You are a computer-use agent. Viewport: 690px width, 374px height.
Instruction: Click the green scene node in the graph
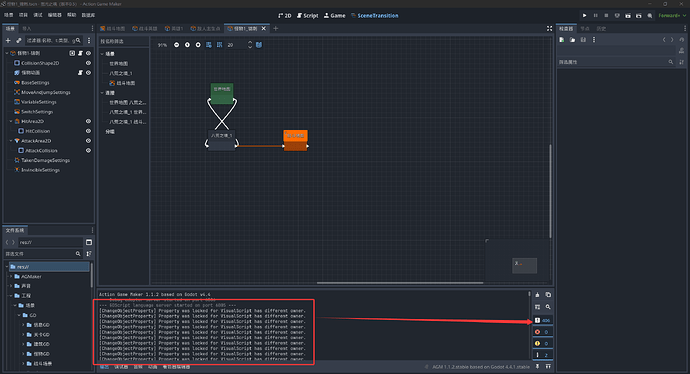(x=222, y=93)
